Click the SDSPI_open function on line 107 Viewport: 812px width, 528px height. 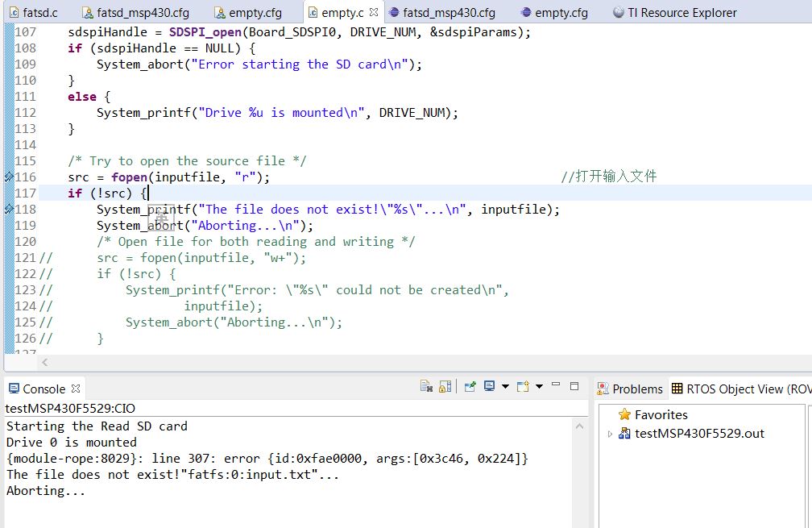tap(205, 32)
